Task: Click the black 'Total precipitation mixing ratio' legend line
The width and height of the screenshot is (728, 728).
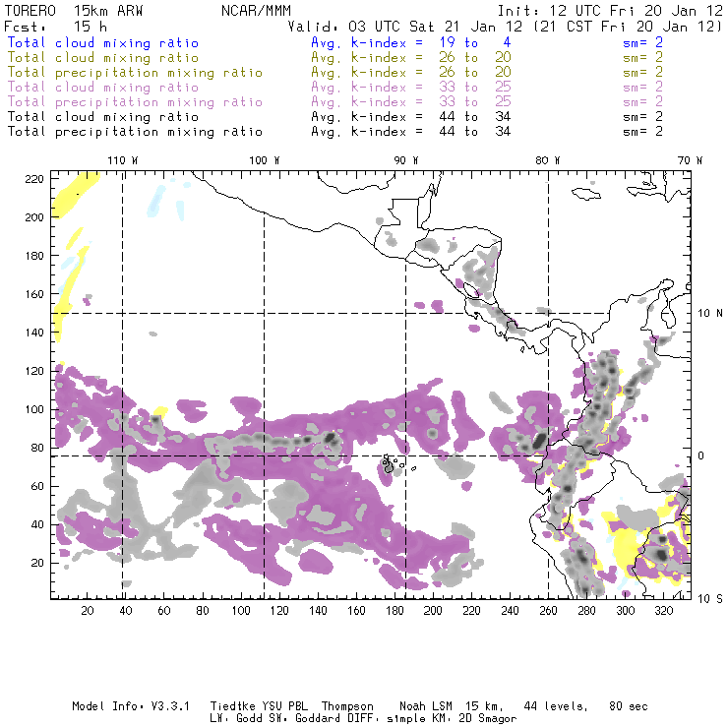Action: 135,132
